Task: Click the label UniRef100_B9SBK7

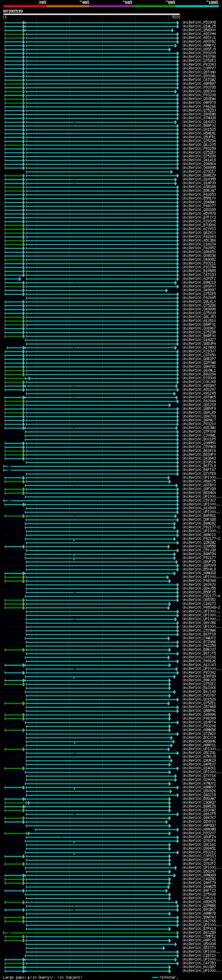Action: (x=199, y=910)
